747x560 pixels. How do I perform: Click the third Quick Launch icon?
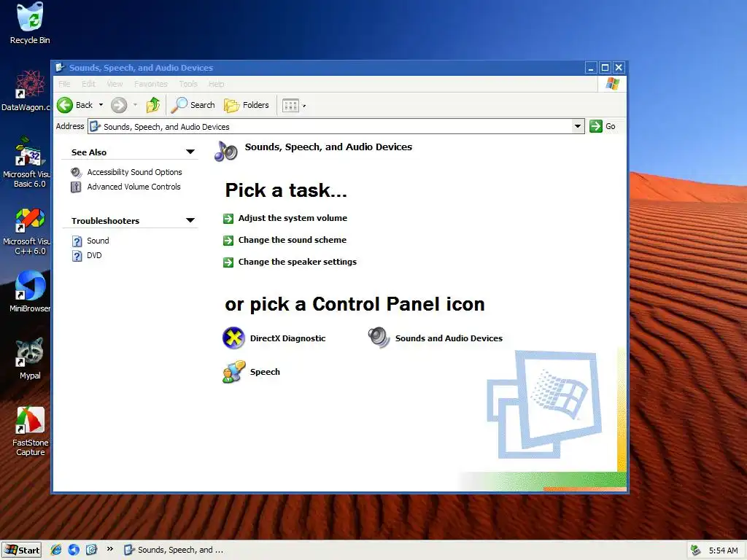[x=91, y=550]
